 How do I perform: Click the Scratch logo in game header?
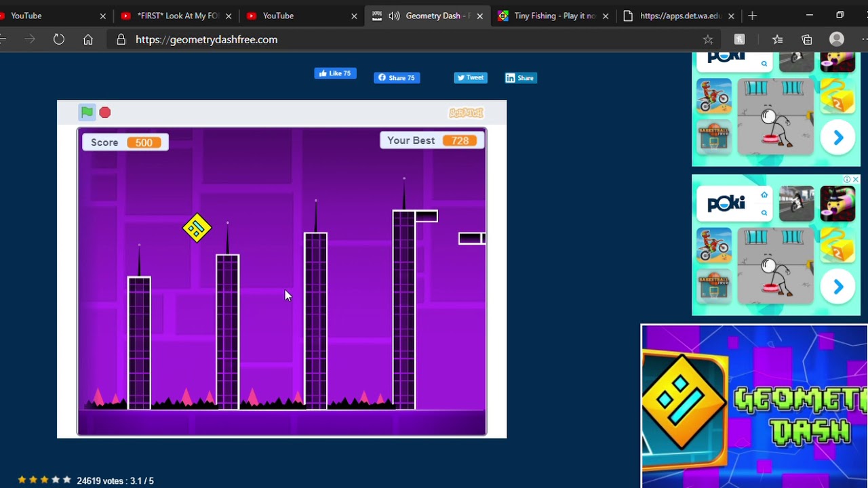click(x=467, y=113)
